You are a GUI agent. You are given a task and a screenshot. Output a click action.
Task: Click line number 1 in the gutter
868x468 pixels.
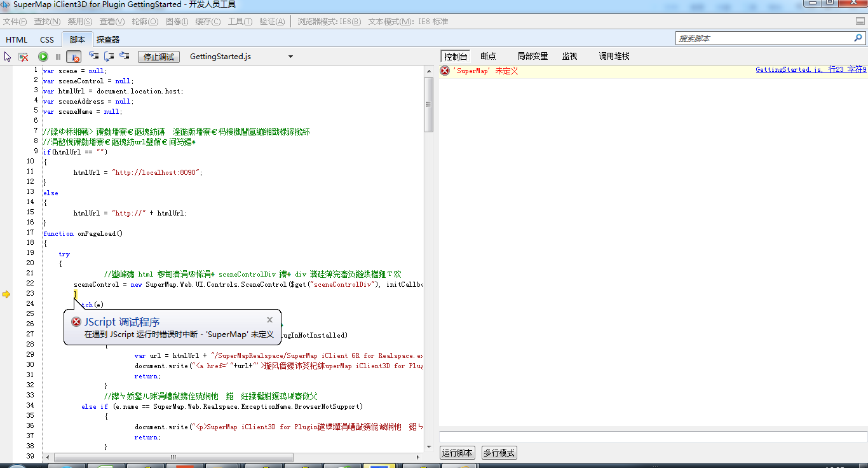pyautogui.click(x=36, y=70)
